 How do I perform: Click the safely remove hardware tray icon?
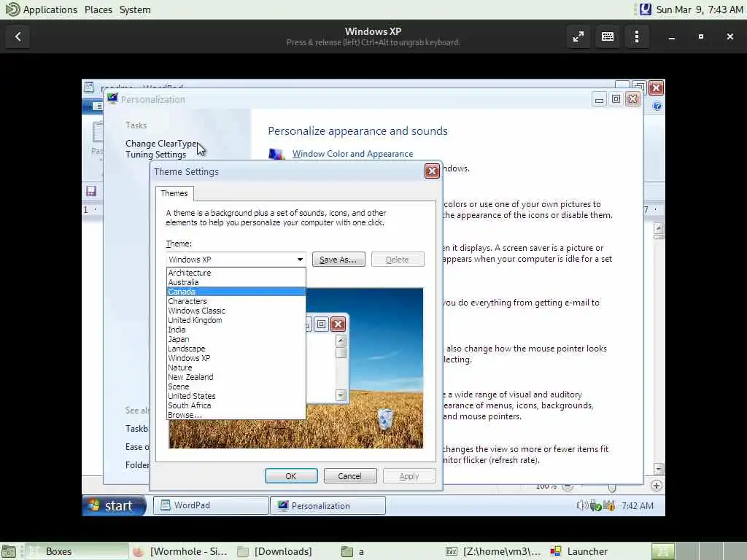(x=595, y=506)
